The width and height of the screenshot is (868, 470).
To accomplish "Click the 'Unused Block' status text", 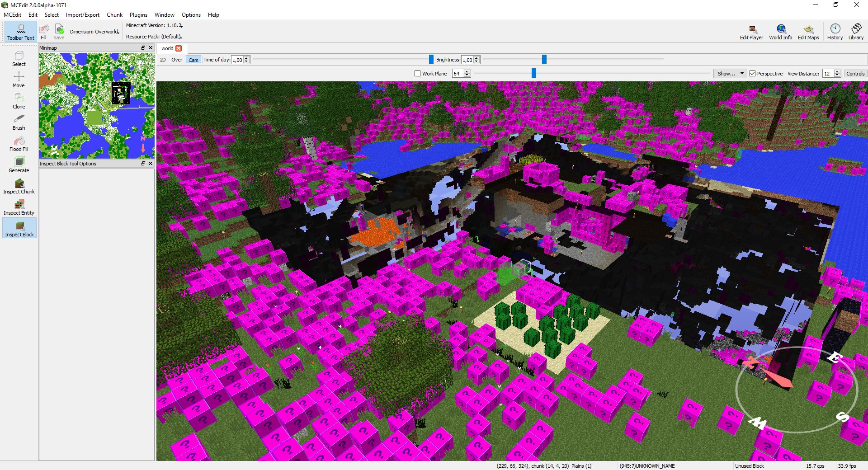I will point(749,466).
